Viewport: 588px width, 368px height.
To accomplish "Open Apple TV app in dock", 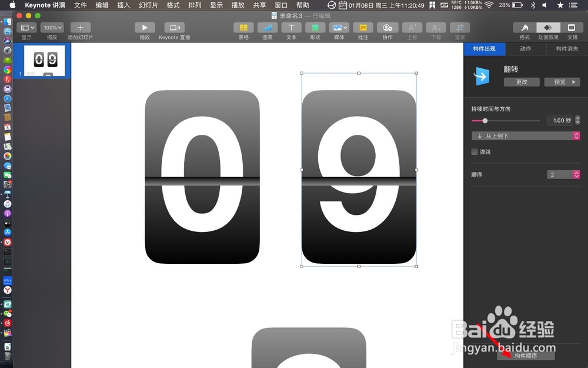I will [x=8, y=223].
